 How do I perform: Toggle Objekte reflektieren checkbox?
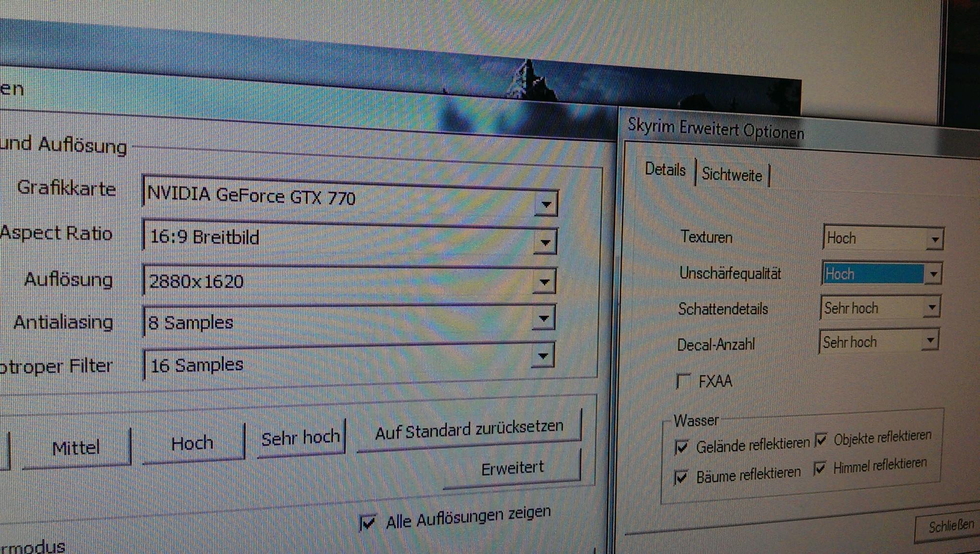pyautogui.click(x=821, y=440)
